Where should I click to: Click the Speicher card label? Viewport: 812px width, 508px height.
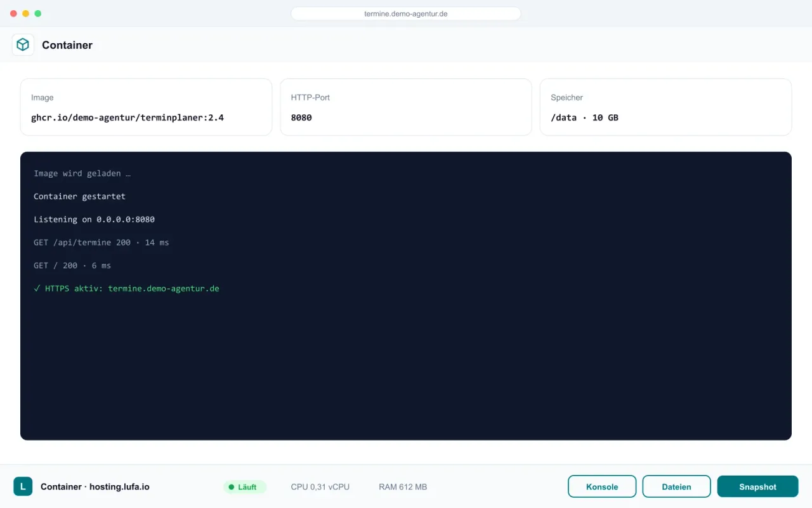[566, 98]
